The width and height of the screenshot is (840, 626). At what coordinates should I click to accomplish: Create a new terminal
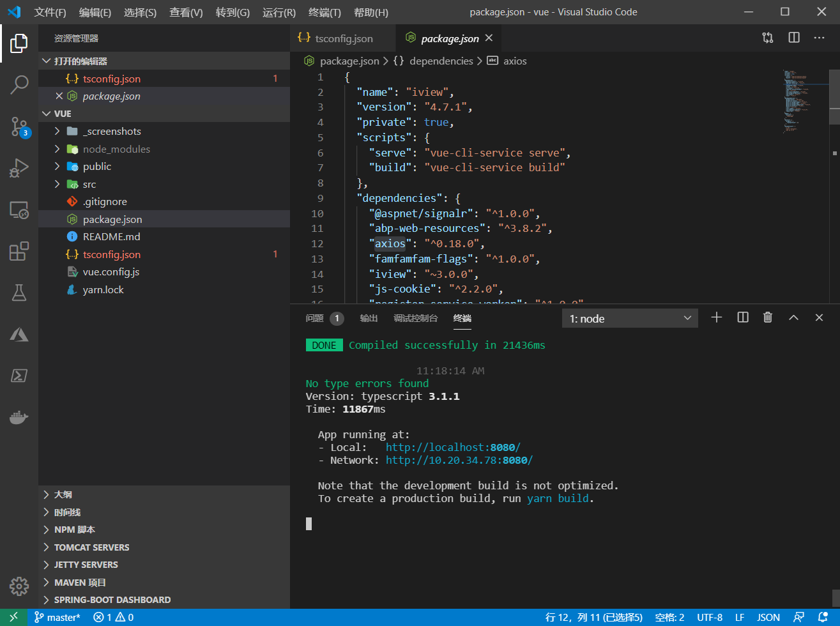coord(717,317)
